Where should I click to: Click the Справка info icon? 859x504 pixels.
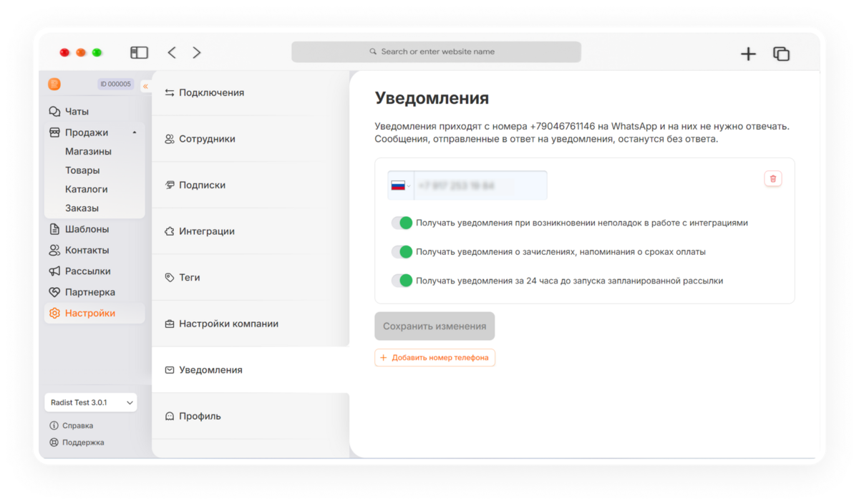coord(54,425)
